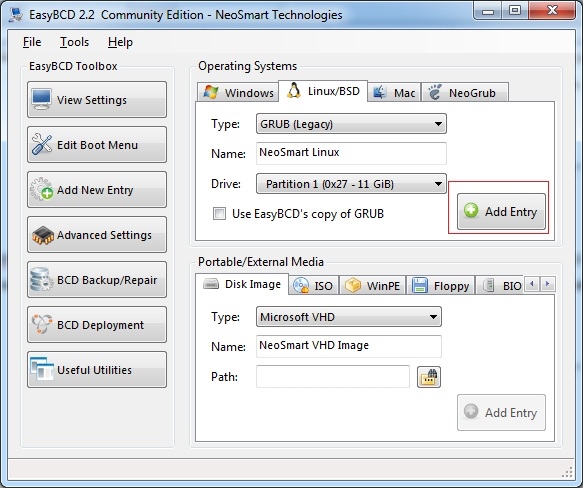The image size is (583, 488).
Task: Go to BCD Backup/Repair
Action: click(x=97, y=280)
